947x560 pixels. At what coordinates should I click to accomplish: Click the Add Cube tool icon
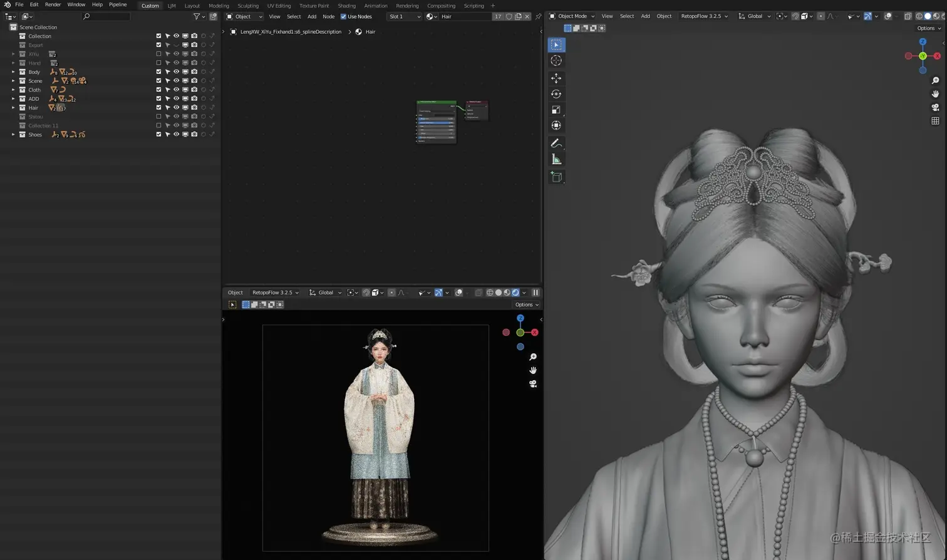pos(556,177)
